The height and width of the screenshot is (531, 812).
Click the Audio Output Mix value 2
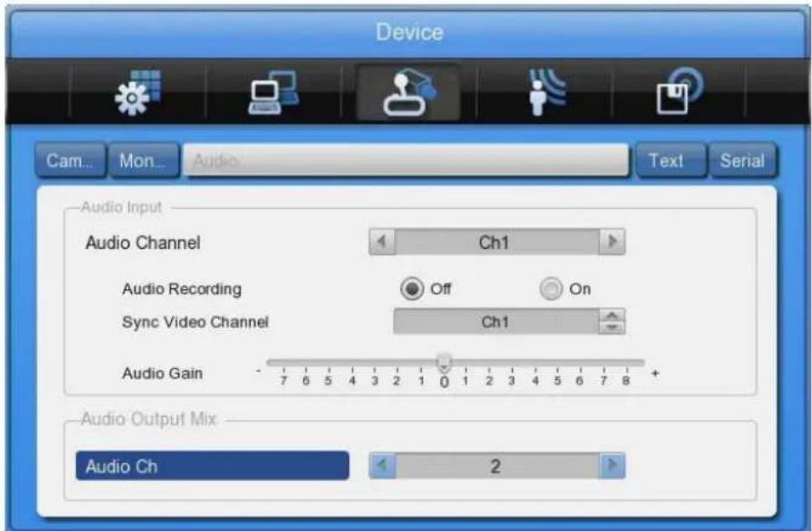pyautogui.click(x=496, y=466)
